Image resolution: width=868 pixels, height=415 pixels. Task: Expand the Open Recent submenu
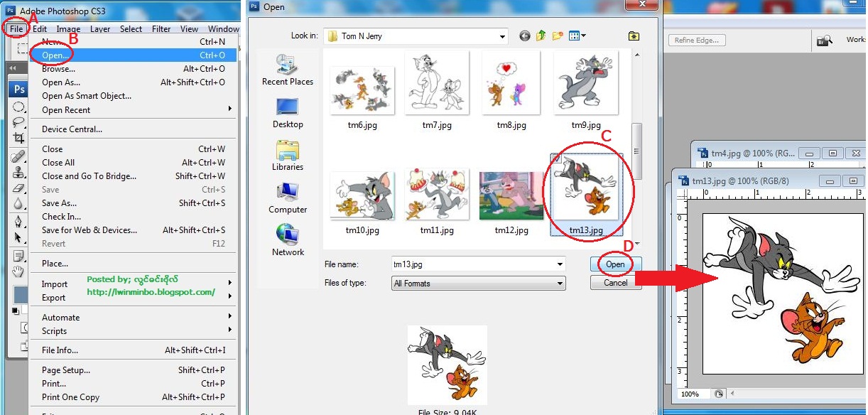[x=230, y=109]
